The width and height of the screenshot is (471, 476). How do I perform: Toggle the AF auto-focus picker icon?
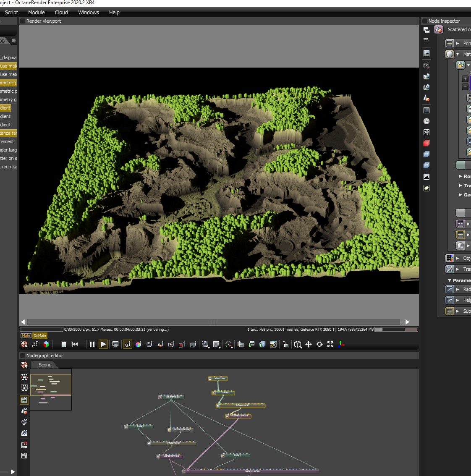coord(127,344)
